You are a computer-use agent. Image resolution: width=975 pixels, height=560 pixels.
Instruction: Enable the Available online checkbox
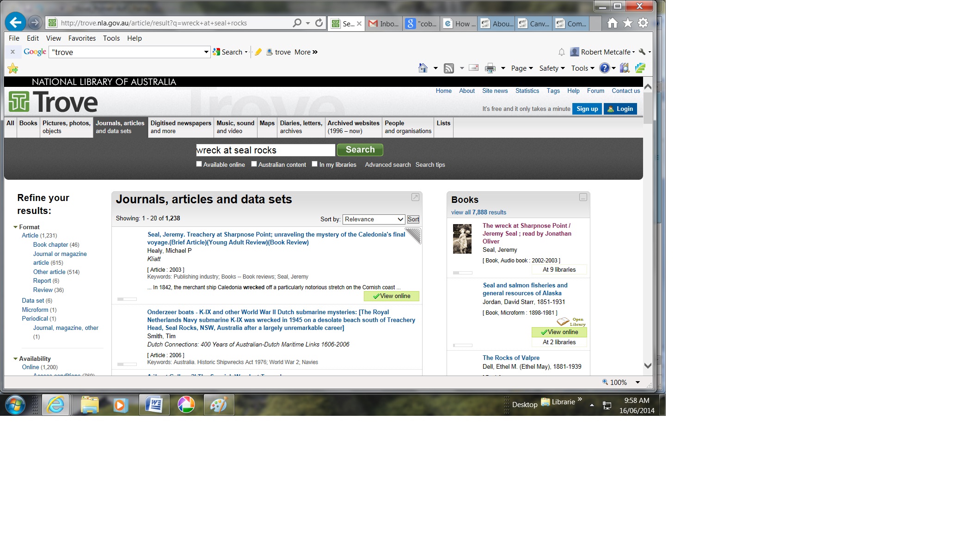[199, 164]
